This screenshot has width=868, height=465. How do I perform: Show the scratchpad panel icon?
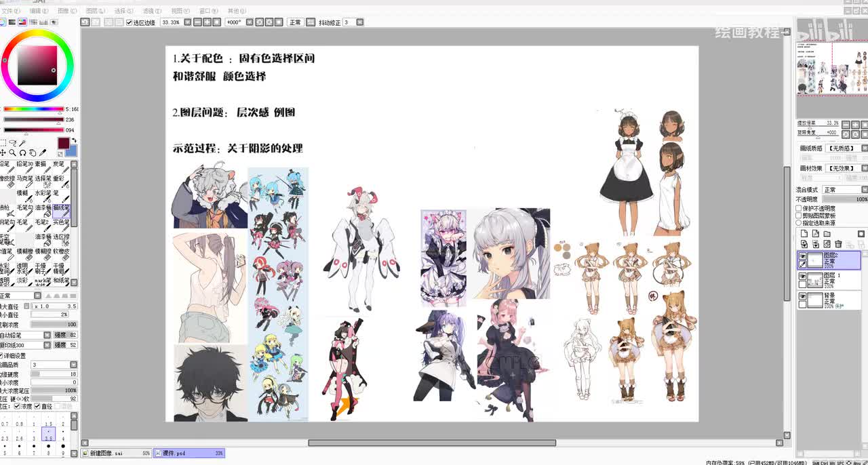[x=54, y=22]
